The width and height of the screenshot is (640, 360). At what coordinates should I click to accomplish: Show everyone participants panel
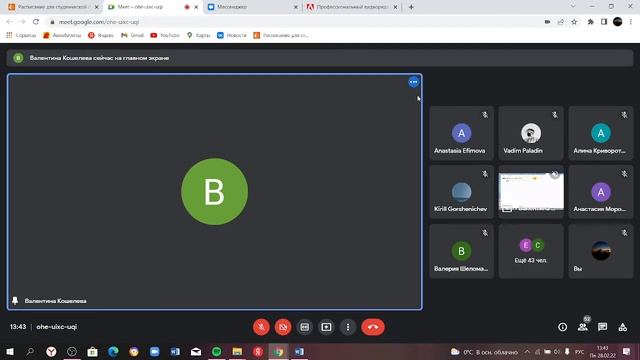point(582,327)
